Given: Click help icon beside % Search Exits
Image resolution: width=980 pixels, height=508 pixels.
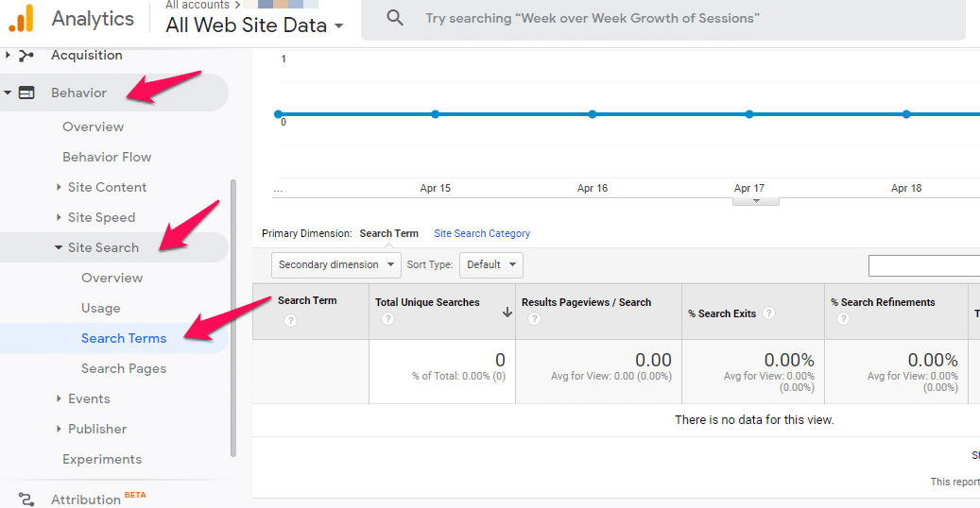Looking at the screenshot, I should coord(769,313).
